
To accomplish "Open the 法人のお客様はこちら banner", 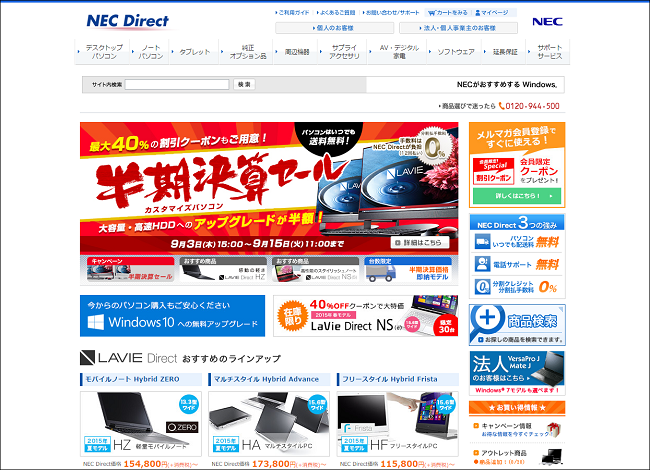I will click(x=517, y=373).
